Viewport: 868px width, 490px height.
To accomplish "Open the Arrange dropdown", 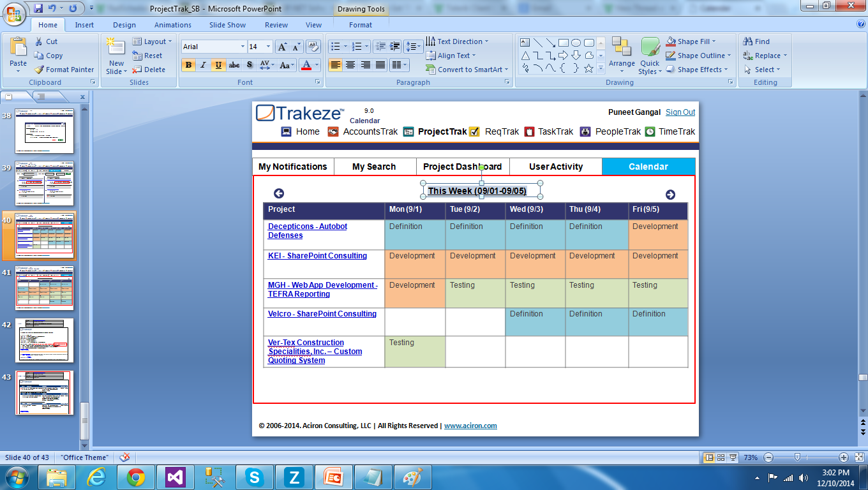I will 622,56.
